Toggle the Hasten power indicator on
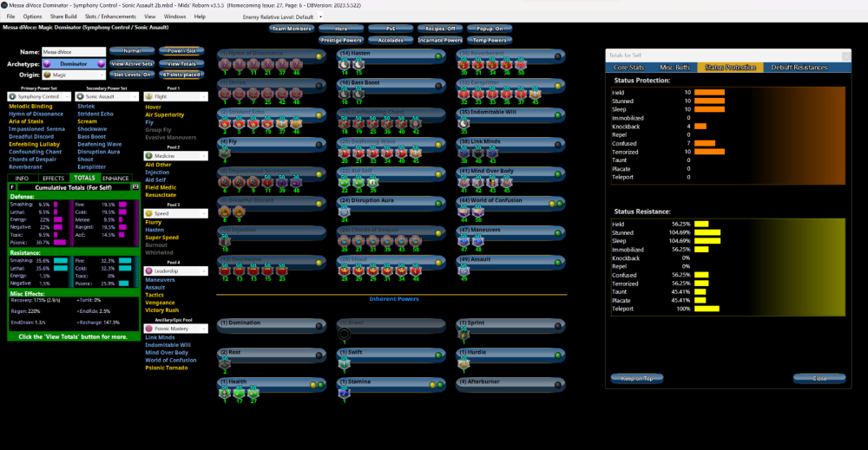 (438, 56)
